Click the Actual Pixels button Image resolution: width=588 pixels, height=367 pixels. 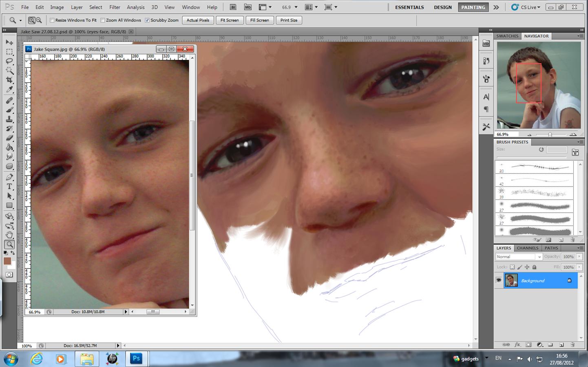pyautogui.click(x=198, y=20)
